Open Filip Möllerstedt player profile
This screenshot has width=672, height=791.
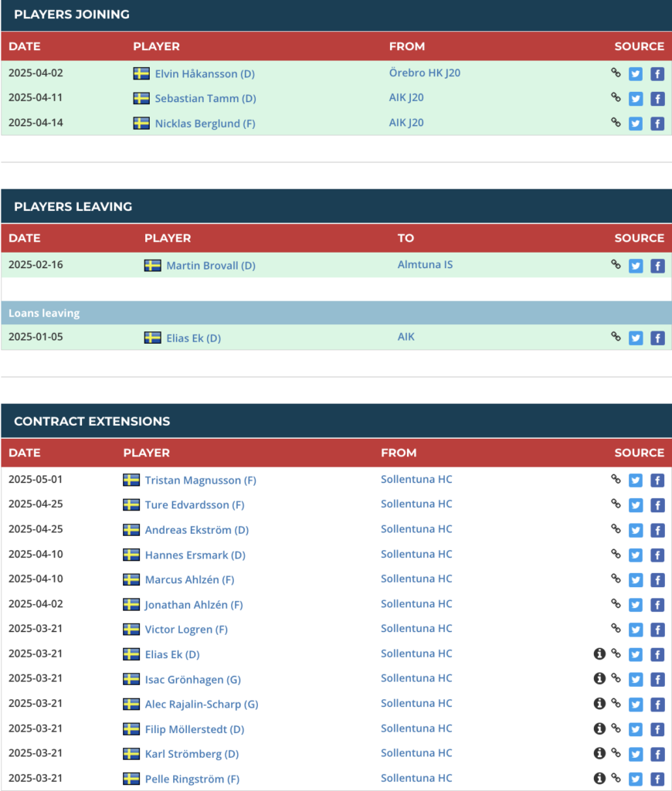(x=194, y=729)
